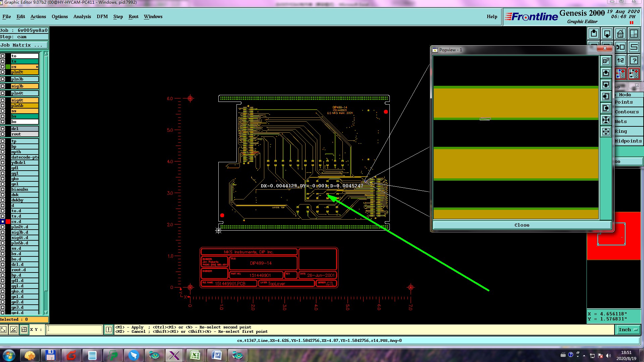Click the 1:2 zoom scale icon
This screenshot has height=362, width=644.
pos(621,60)
